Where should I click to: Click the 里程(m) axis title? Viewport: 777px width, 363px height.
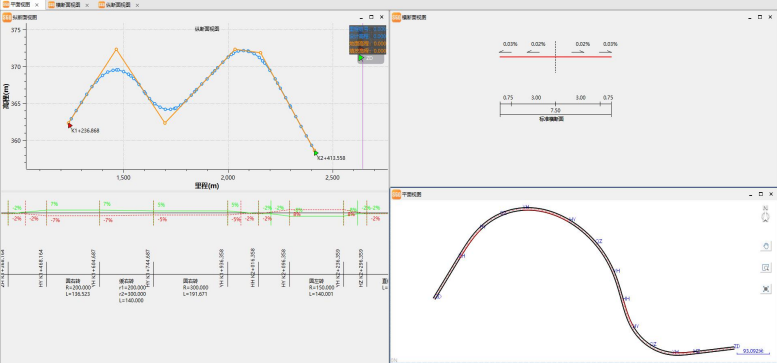[207, 186]
